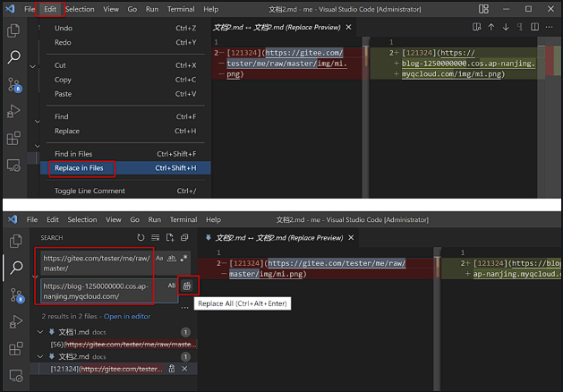Choose Find in Files from Edit menu
This screenshot has height=392, width=563.
tap(125, 154)
